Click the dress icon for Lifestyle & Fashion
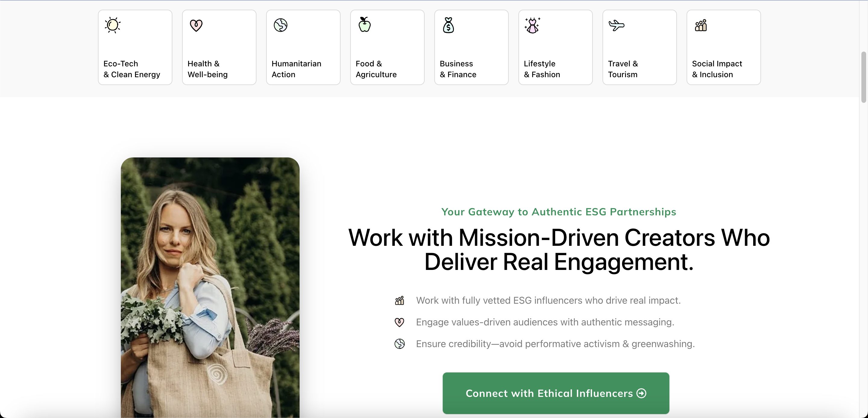868x418 pixels. tap(532, 25)
